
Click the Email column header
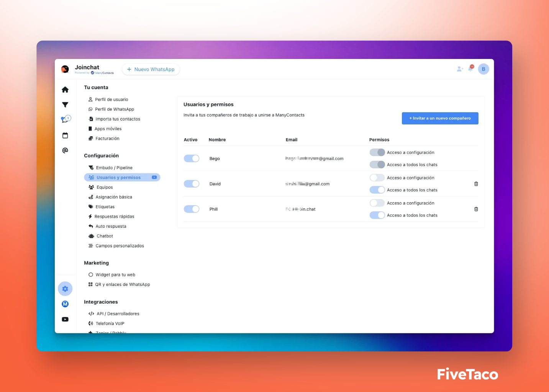[292, 140]
